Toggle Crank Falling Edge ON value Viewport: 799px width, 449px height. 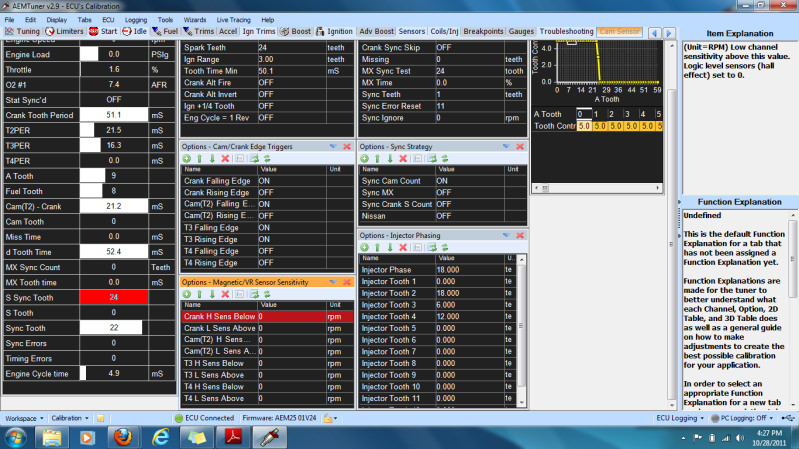coord(291,181)
